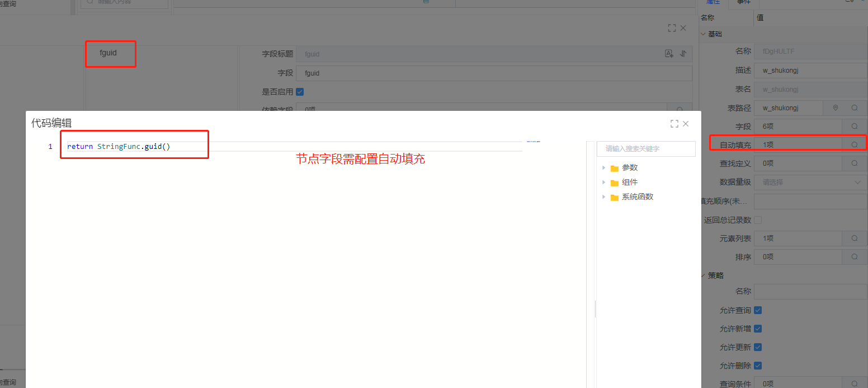Screen dimensions: 868x388
Task: Click the search icon in the 元素列表 row
Action: (x=854, y=239)
